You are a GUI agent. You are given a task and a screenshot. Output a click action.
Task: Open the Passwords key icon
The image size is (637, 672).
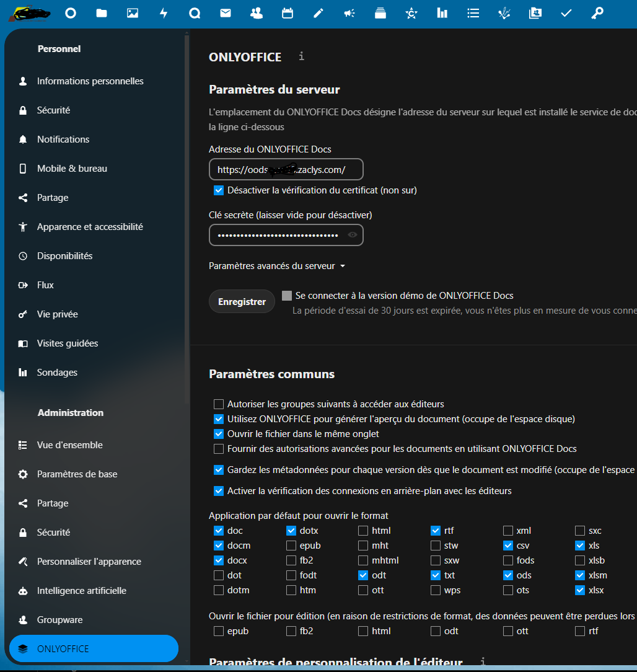[597, 13]
